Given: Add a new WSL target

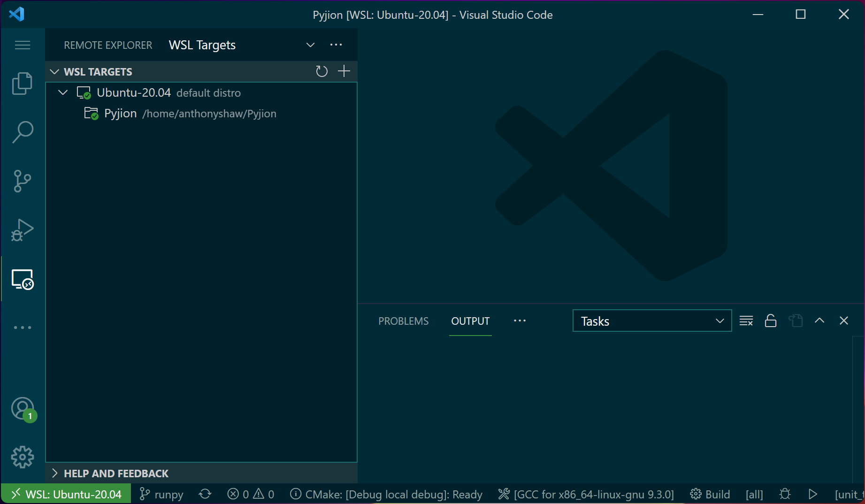Looking at the screenshot, I should 343,71.
